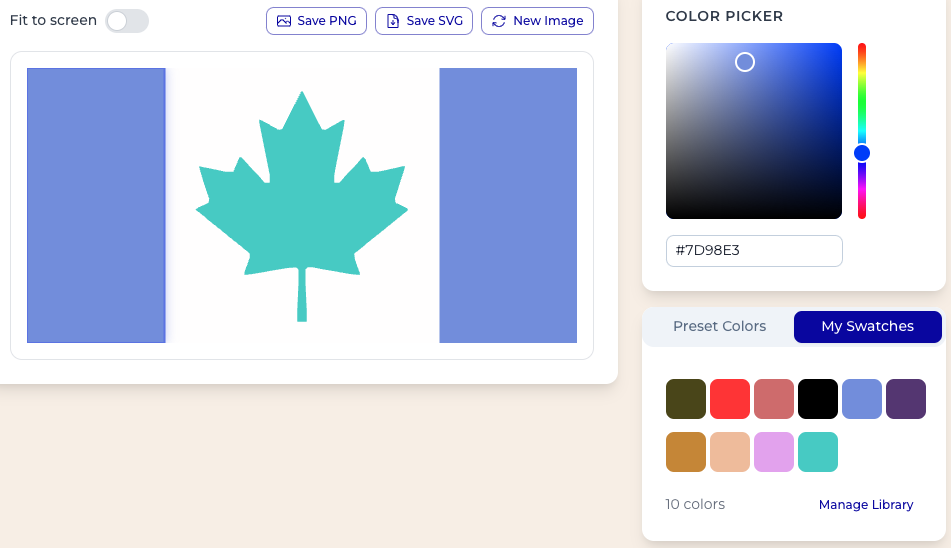
Task: Load a New Image
Action: [x=537, y=21]
